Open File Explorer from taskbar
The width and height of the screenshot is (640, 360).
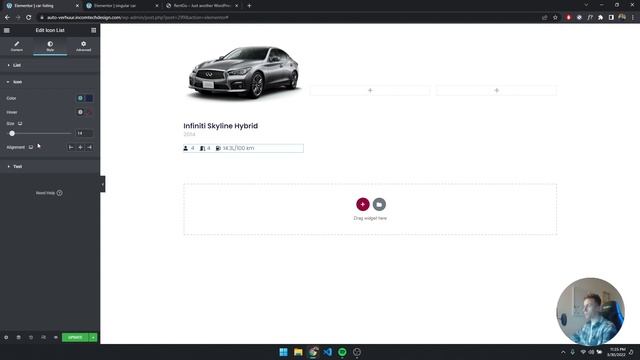298,352
